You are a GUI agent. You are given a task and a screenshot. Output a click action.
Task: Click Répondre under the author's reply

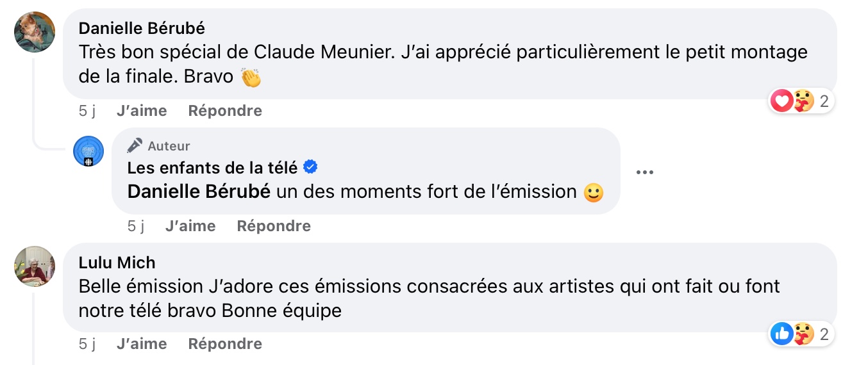(274, 226)
